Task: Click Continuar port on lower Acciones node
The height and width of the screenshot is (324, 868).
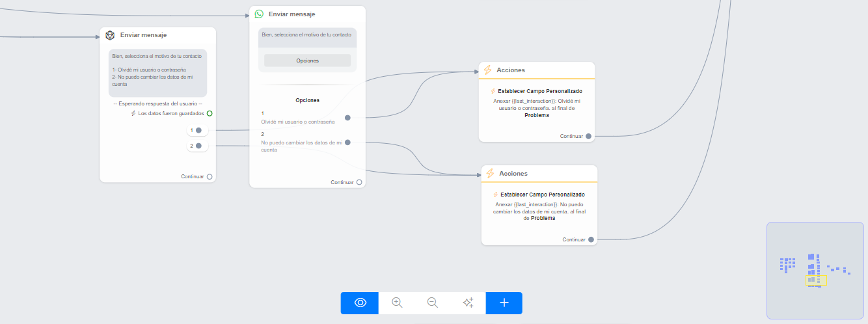Action: click(591, 239)
